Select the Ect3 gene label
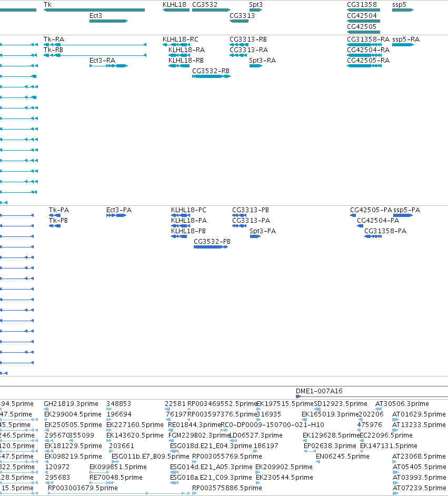The height and width of the screenshot is (496, 448). click(96, 16)
